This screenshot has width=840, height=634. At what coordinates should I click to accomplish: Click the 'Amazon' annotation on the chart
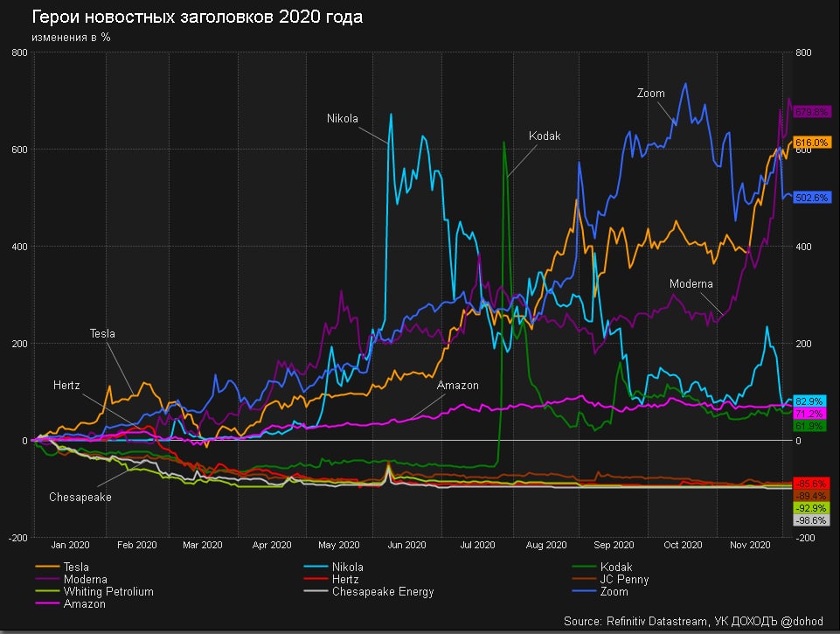coord(457,386)
